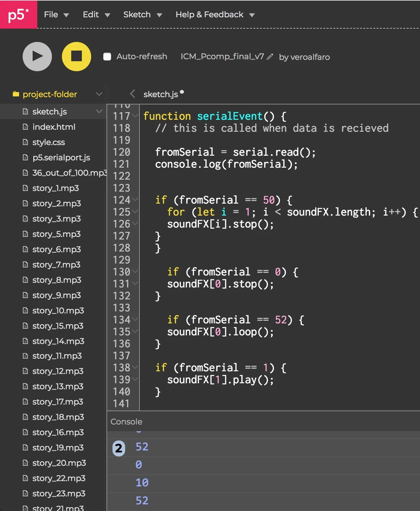Viewport: 420px width, 511px height.
Task: Enable the Auto-refresh checkbox
Action: [107, 57]
